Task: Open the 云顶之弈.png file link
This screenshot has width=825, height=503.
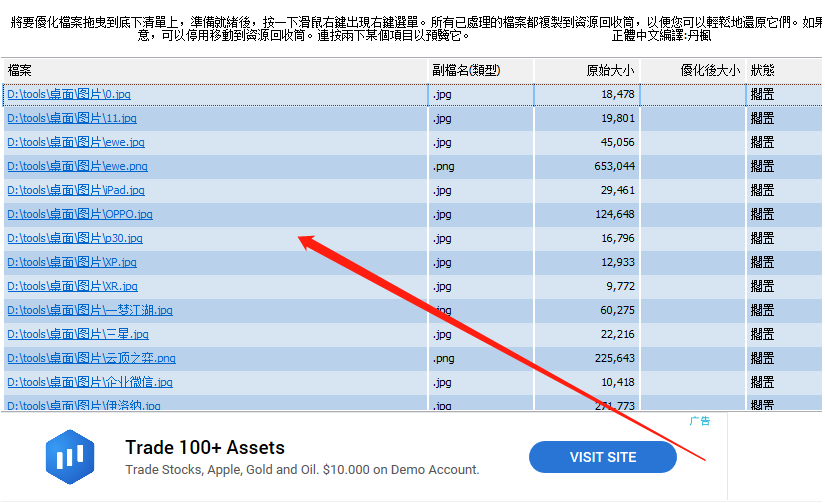Action: click(91, 359)
